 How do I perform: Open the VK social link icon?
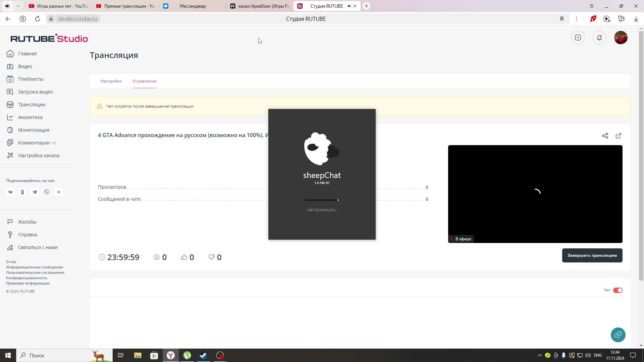point(10,192)
